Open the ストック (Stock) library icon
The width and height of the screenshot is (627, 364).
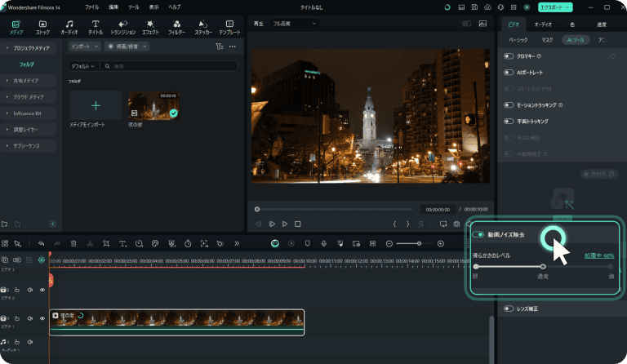(42, 27)
